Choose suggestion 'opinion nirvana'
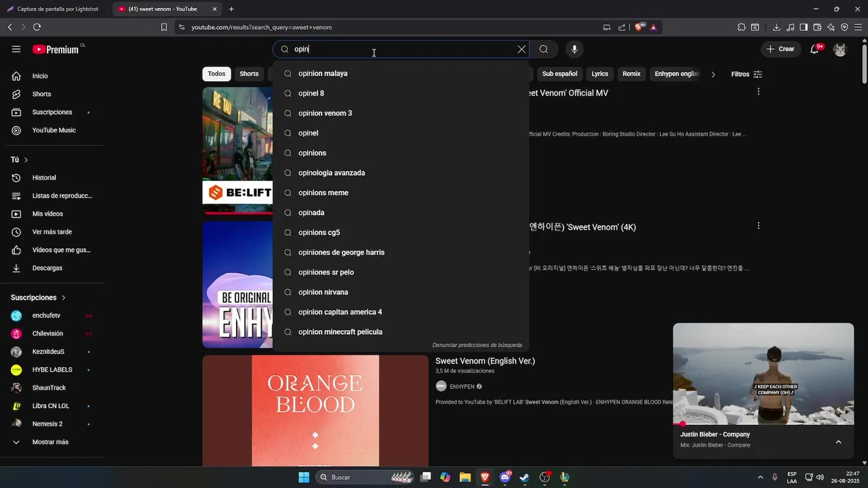The height and width of the screenshot is (488, 868). (401, 292)
